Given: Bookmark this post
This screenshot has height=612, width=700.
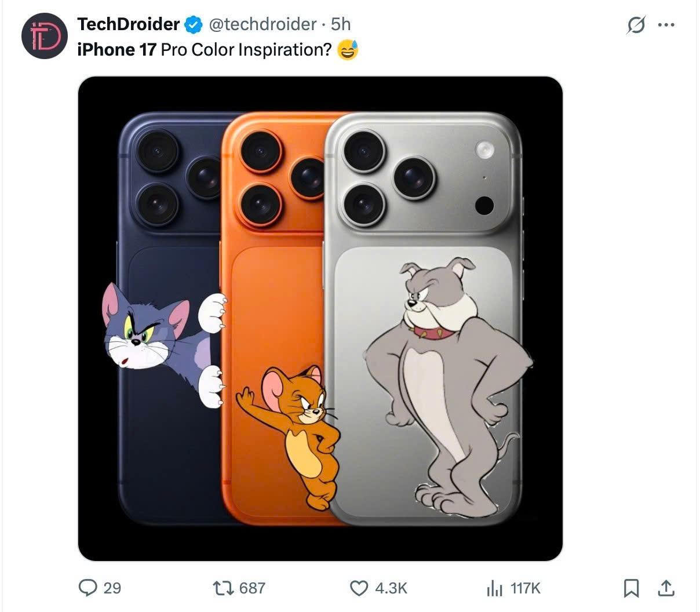Looking at the screenshot, I should coord(630,588).
